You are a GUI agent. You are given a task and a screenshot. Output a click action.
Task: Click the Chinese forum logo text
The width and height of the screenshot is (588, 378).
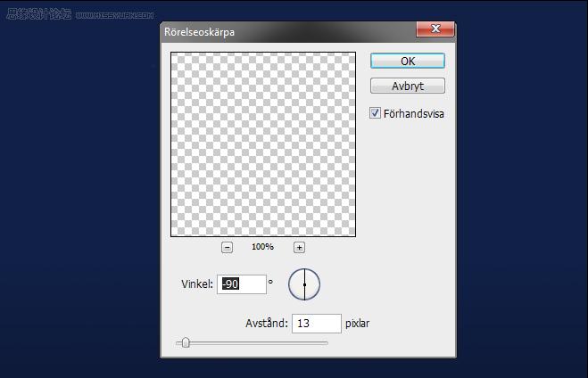pos(38,14)
